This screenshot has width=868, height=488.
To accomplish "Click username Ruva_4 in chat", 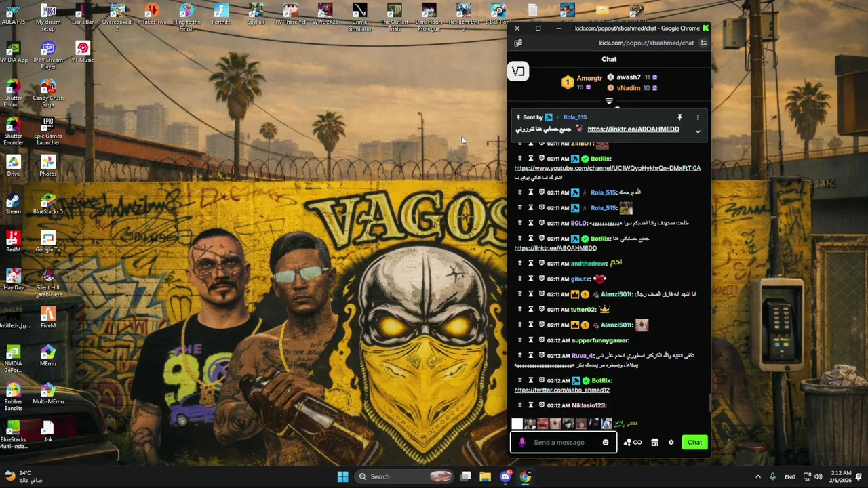I will [583, 356].
